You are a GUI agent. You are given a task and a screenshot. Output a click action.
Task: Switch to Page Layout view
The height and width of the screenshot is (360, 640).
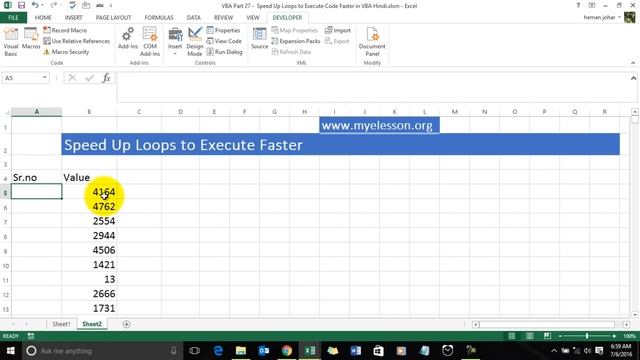[x=529, y=336]
